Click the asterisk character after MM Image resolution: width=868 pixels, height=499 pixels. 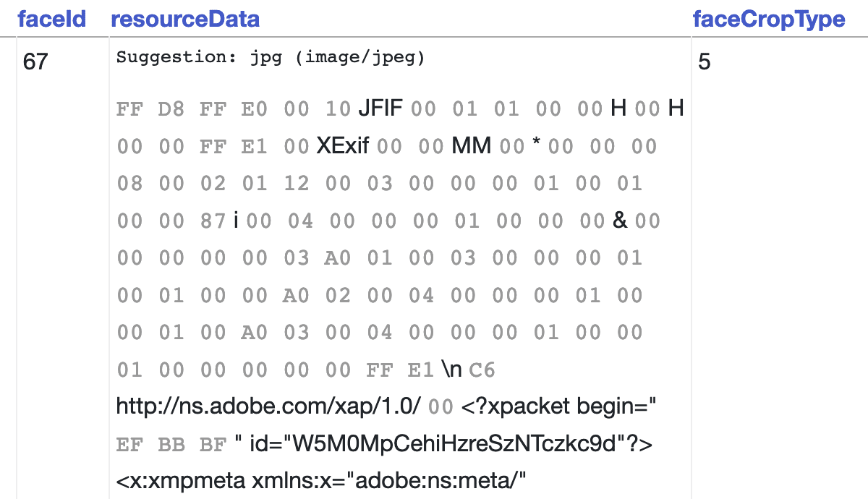(x=536, y=147)
